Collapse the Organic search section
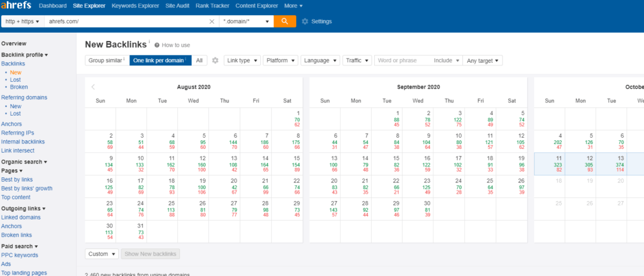Screen dimensions: 644x276 25,162
